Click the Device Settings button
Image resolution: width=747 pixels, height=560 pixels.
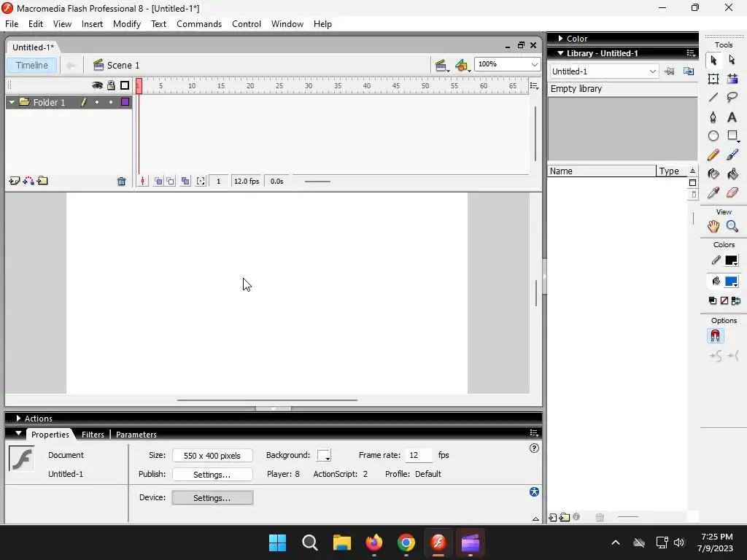tap(212, 497)
